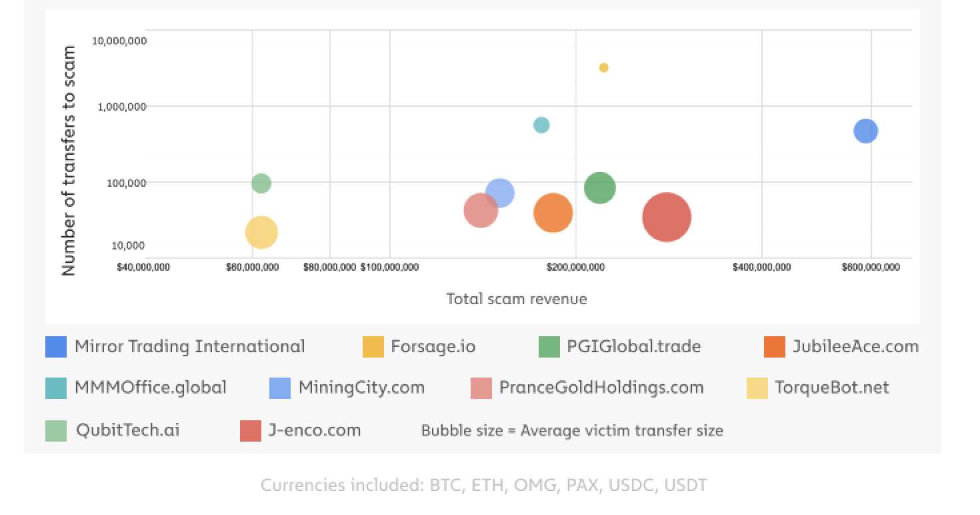This screenshot has height=515, width=980.
Task: Click the large red J-enco.com bubble
Action: (x=666, y=217)
